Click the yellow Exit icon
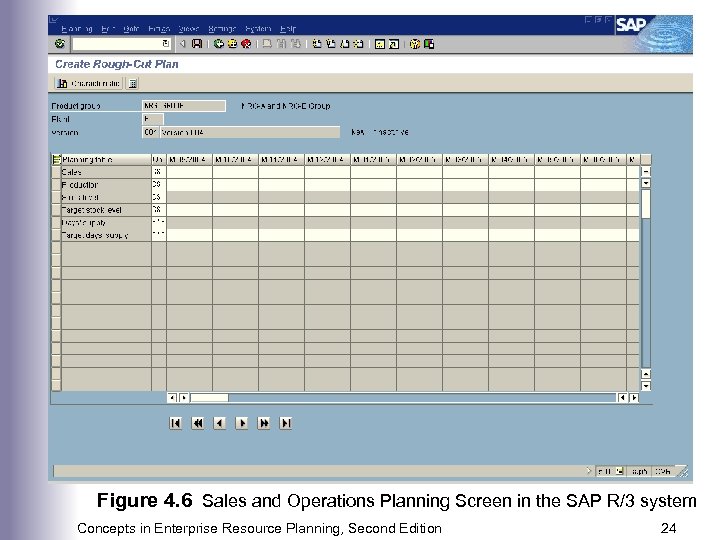The image size is (720, 540). 232,44
